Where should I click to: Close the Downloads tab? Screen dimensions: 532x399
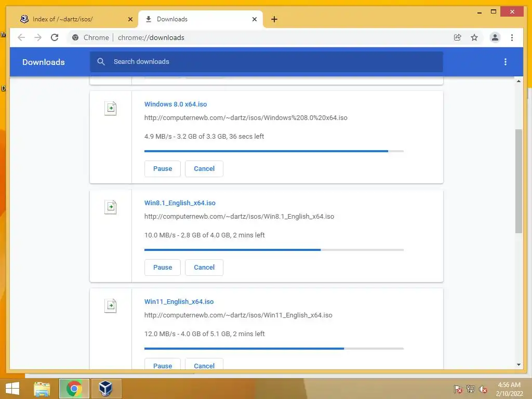click(x=255, y=19)
